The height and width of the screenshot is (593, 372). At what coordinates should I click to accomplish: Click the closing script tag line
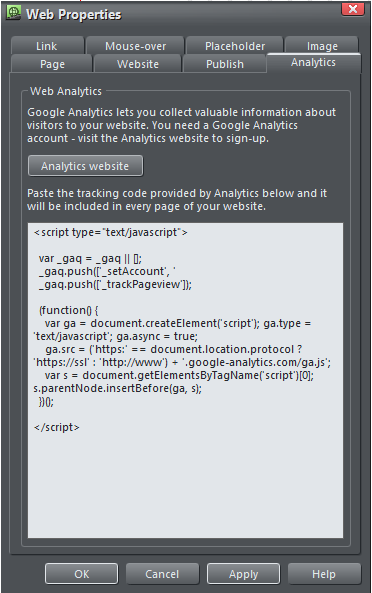pyautogui.click(x=57, y=427)
